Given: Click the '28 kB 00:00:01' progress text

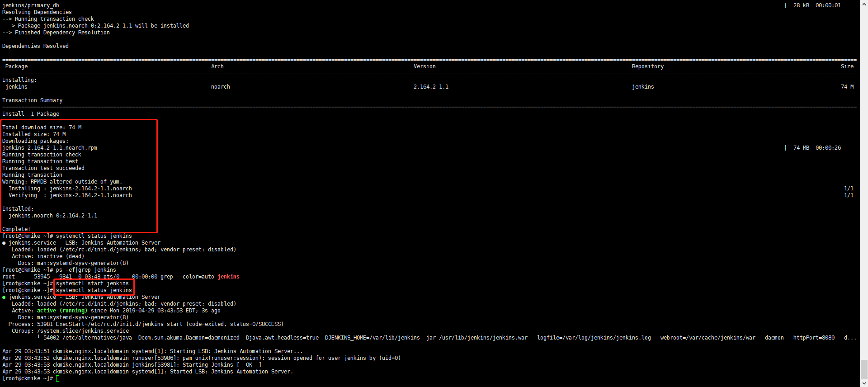Looking at the screenshot, I should point(817,5).
